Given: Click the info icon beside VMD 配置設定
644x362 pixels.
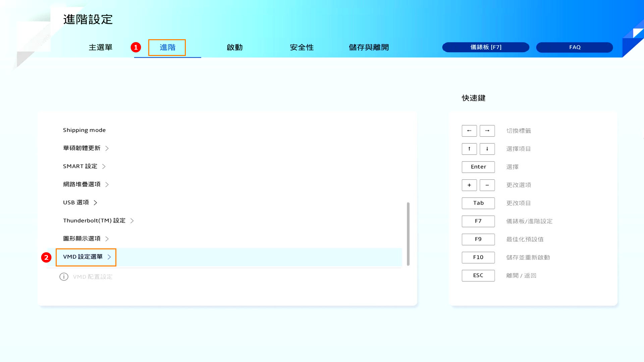Looking at the screenshot, I should click(x=64, y=277).
